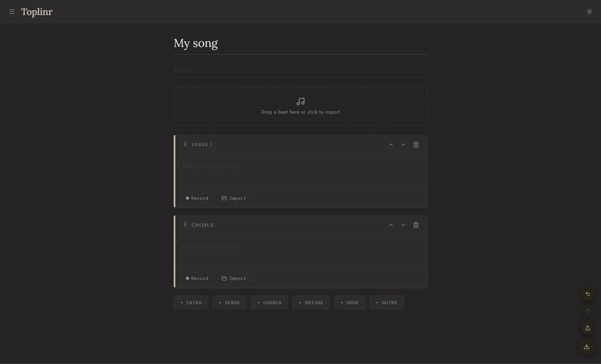Toggle the light/dark theme sun icon
The width and height of the screenshot is (601, 364).
click(x=589, y=12)
